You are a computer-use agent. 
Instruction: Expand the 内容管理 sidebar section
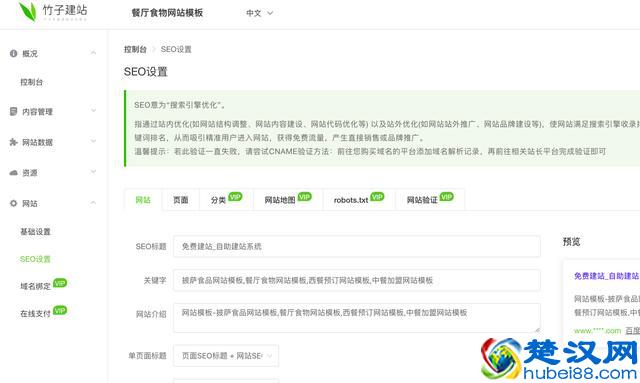point(93,110)
